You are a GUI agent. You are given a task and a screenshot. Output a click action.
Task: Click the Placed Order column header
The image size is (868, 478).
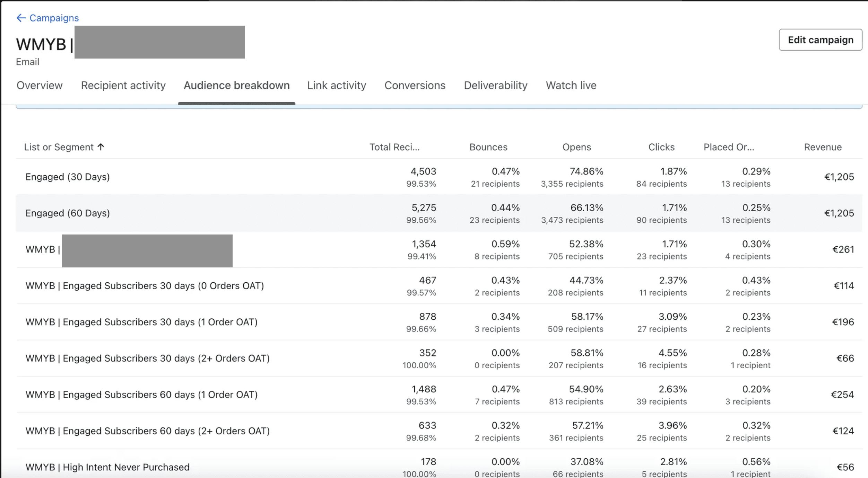[x=729, y=147]
